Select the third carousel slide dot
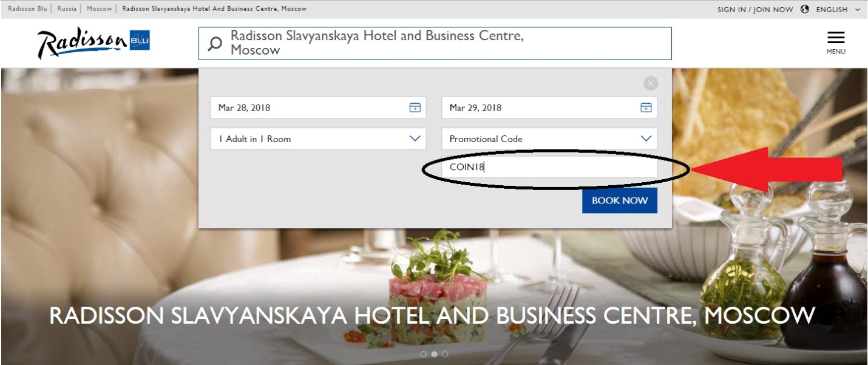Screen dimensions: 868x365 coord(445,354)
